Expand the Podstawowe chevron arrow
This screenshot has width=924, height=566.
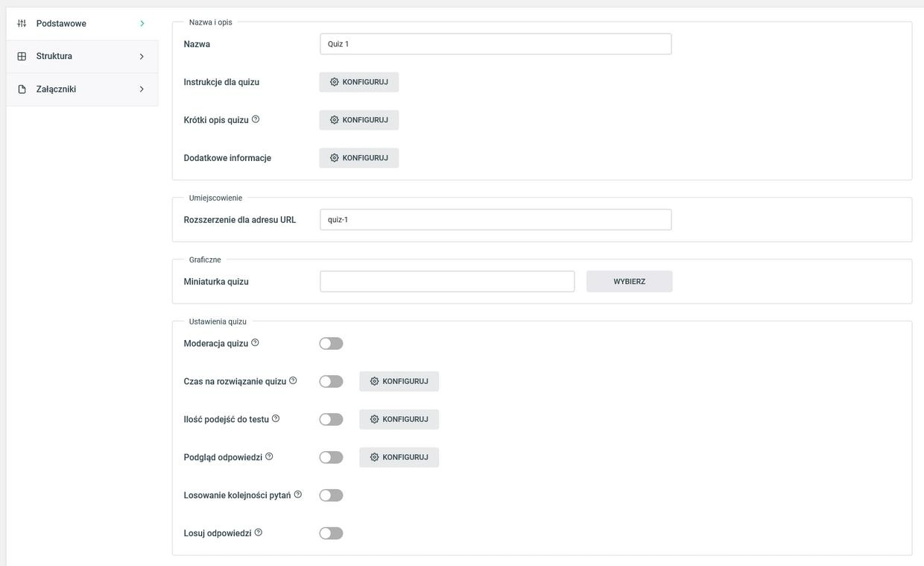coord(142,24)
